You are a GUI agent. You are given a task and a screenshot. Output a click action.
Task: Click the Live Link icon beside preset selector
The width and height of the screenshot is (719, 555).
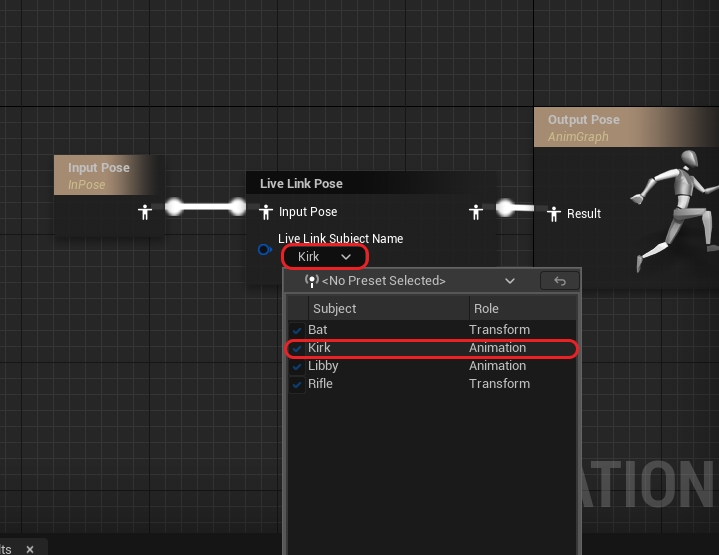(x=311, y=281)
